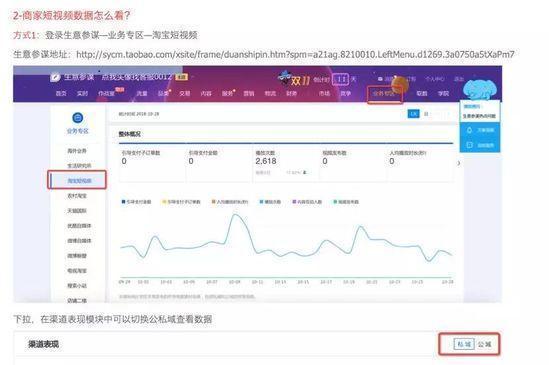Open the sycm.taobao.com 生意参谋 address link
549x365 pixels.
click(295, 54)
